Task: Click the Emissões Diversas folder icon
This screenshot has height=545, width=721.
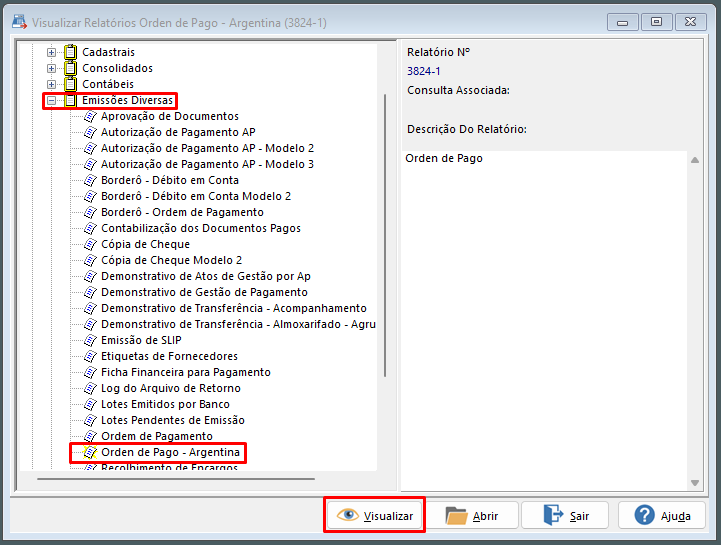Action: 70,100
